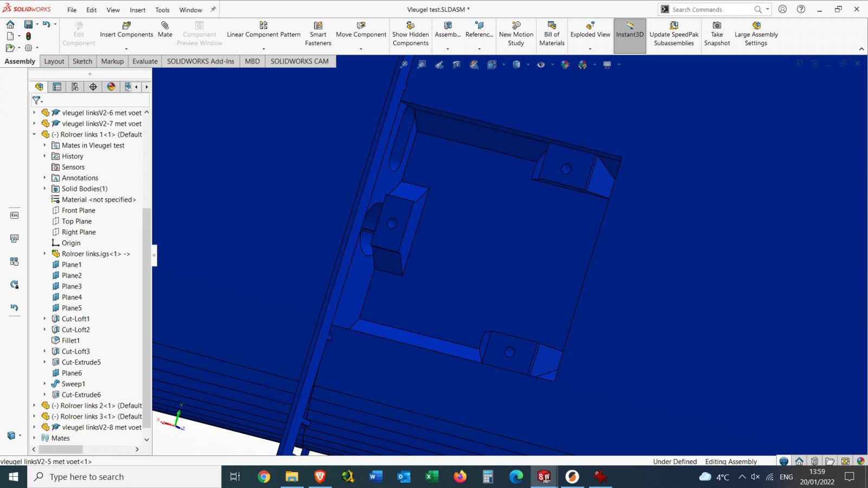The image size is (868, 488).
Task: Open the Hide/Show Items eye dropdown
Action: click(552, 65)
